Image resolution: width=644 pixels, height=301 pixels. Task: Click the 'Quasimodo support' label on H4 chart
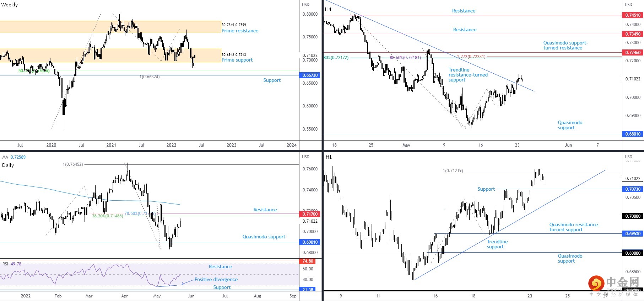point(570,125)
